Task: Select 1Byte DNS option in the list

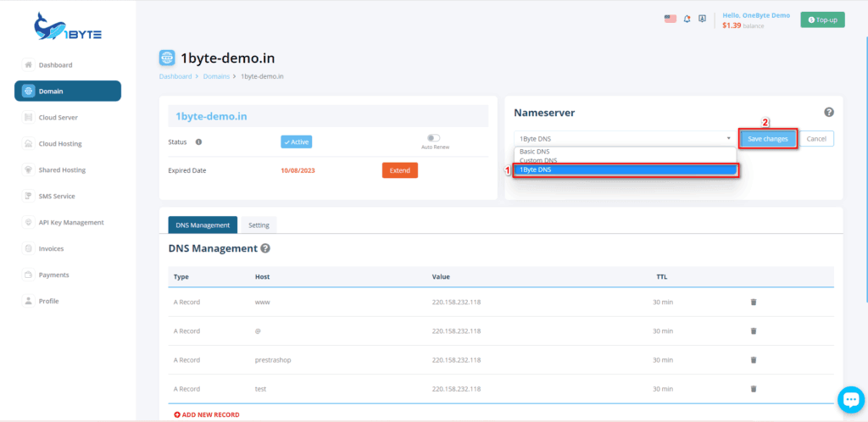Action: pyautogui.click(x=626, y=169)
